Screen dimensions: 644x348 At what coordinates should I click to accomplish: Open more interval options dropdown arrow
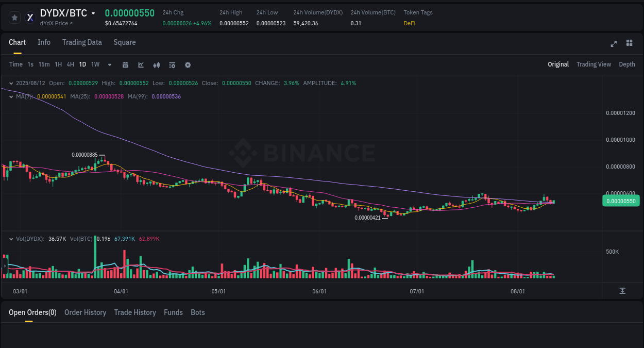tap(109, 64)
